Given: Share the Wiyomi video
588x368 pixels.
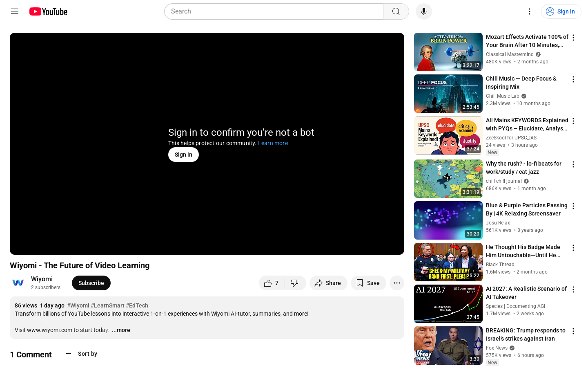Looking at the screenshot, I should coord(328,283).
